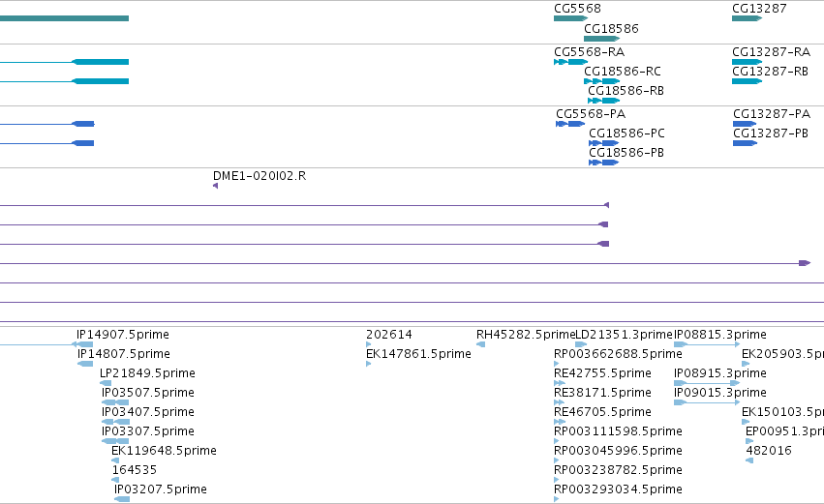Click the RH45282.5prime EST arrow
Image resolution: width=824 pixels, height=504 pixels.
coord(480,344)
